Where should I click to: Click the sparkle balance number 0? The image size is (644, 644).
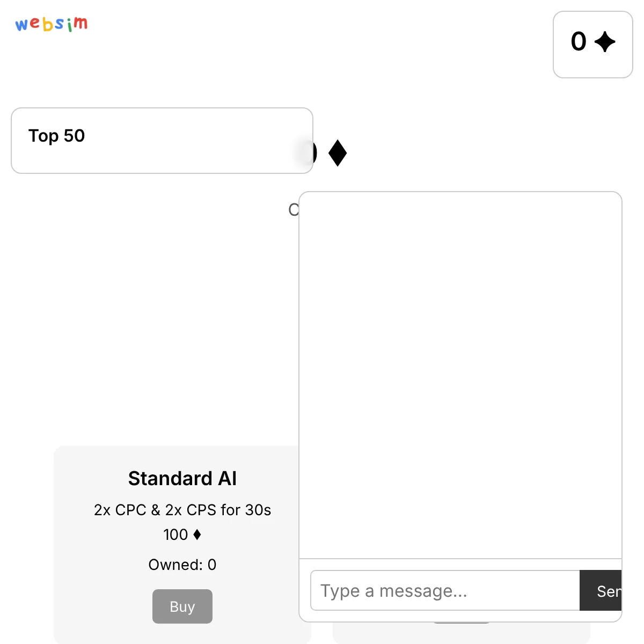(x=579, y=42)
